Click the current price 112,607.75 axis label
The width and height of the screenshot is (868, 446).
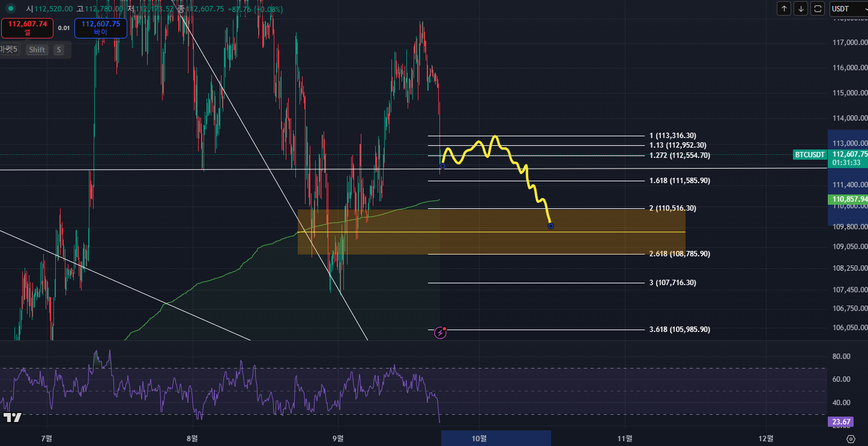[848, 154]
